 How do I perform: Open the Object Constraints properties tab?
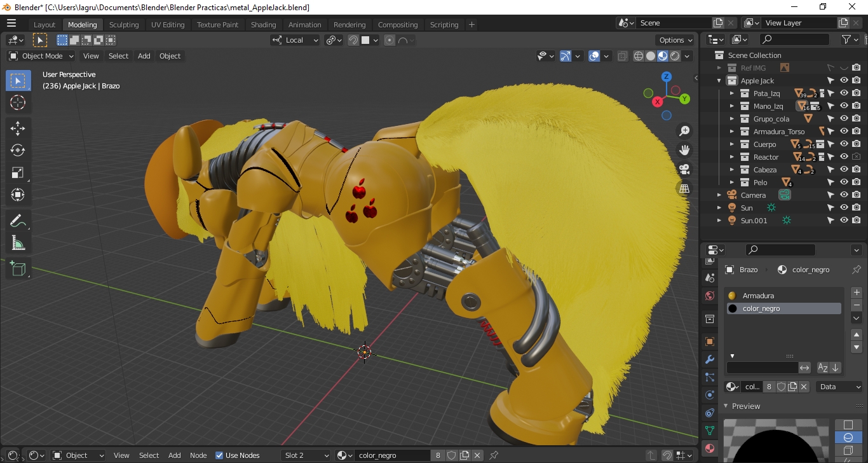pyautogui.click(x=710, y=413)
